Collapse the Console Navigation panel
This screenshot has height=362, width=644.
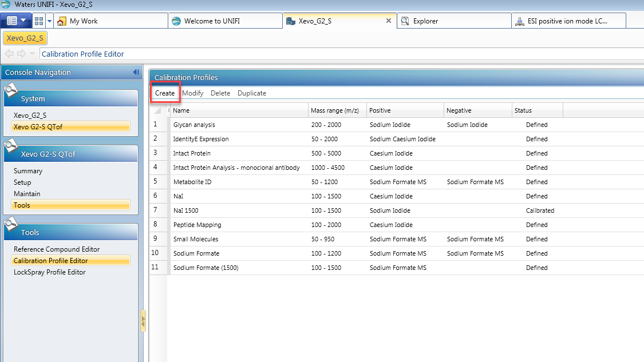[x=136, y=72]
